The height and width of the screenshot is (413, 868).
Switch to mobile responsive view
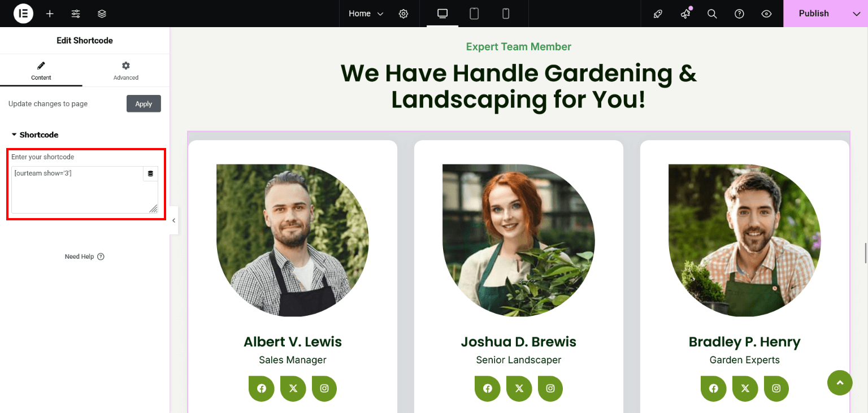(506, 14)
